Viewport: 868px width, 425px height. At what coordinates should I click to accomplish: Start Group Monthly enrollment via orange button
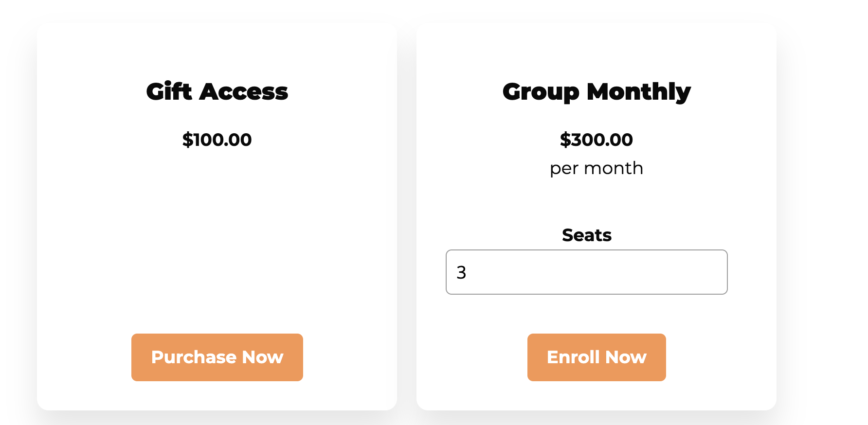click(597, 357)
